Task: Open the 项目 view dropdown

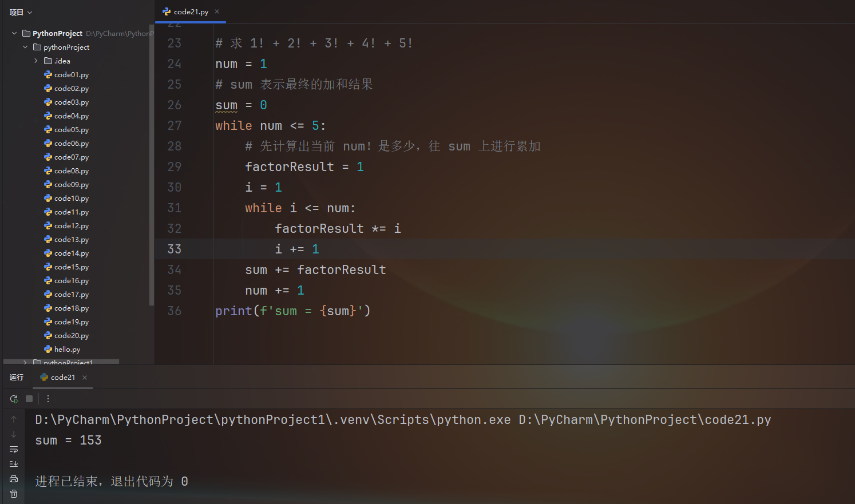Action: (x=21, y=12)
